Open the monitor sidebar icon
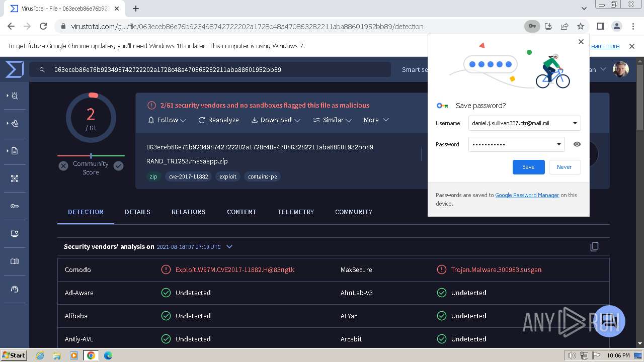Screen dimensions: 644x362 (15, 234)
